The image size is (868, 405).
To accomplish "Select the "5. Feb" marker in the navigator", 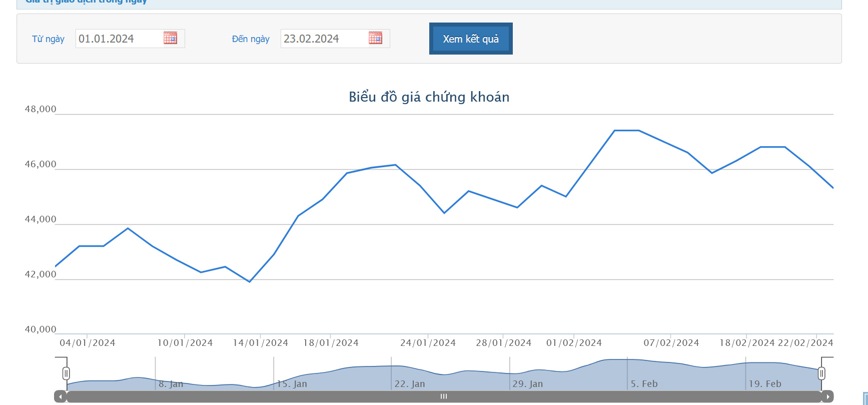I will tap(644, 384).
